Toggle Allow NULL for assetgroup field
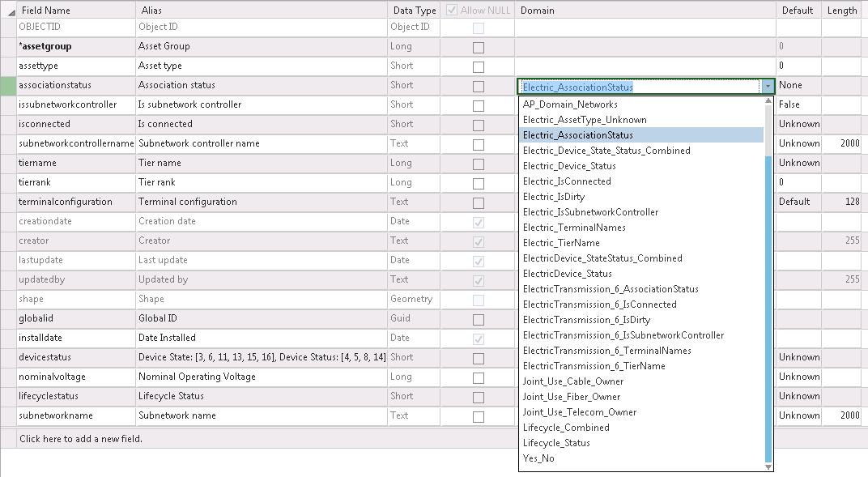The height and width of the screenshot is (477, 868). tap(479, 48)
